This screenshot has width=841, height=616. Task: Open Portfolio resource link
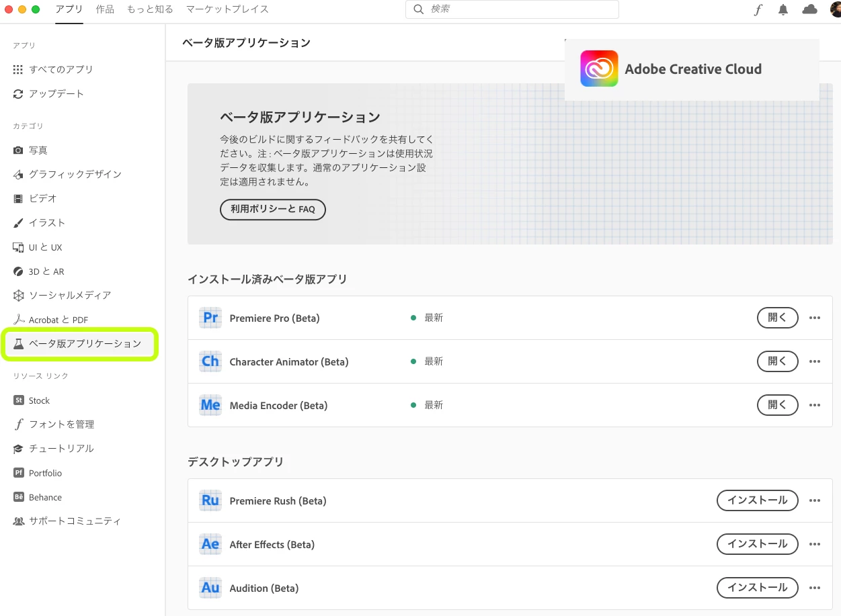(x=45, y=473)
